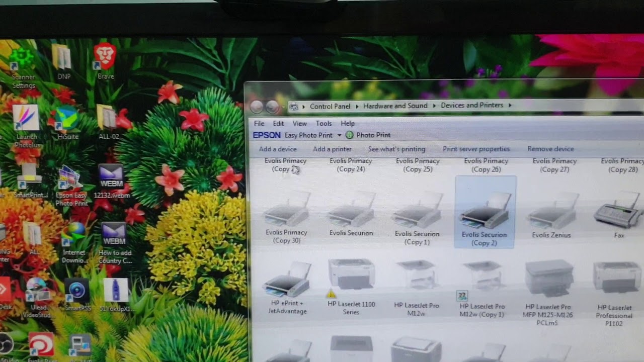Select the HP LaserJet 1100 Series printer

tap(351, 288)
